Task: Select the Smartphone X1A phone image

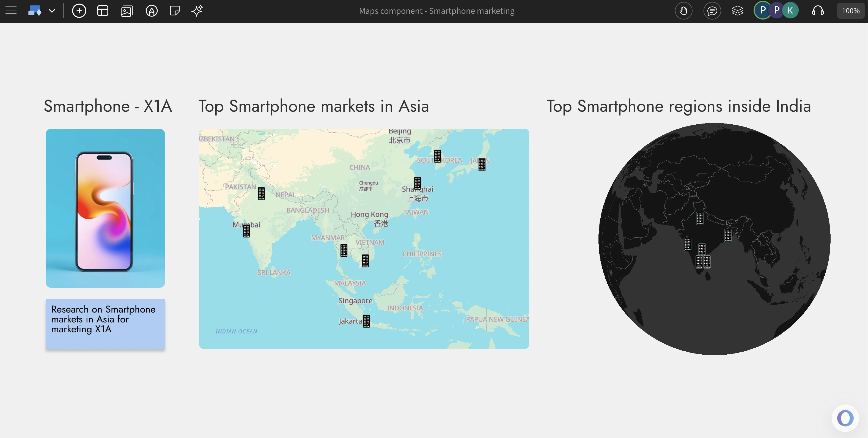Action: (105, 208)
